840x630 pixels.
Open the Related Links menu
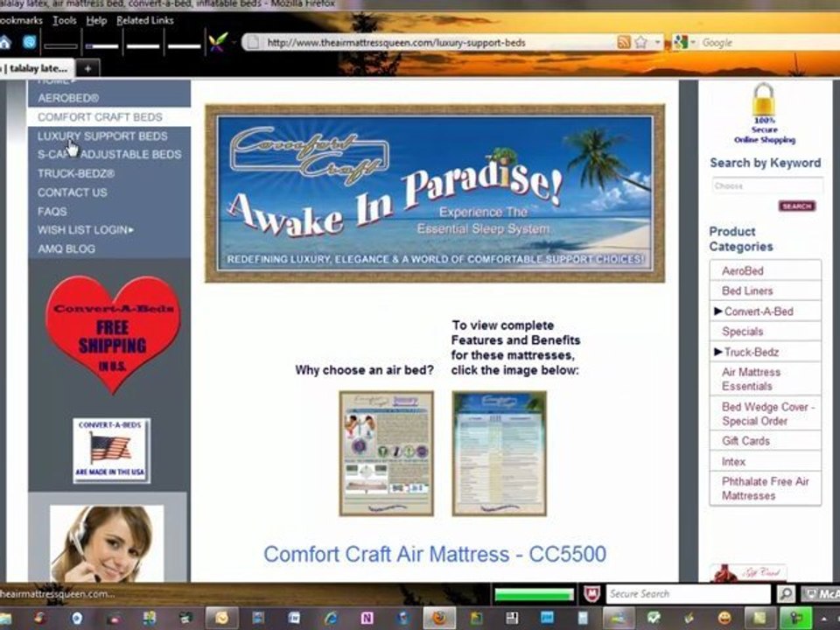pos(145,20)
